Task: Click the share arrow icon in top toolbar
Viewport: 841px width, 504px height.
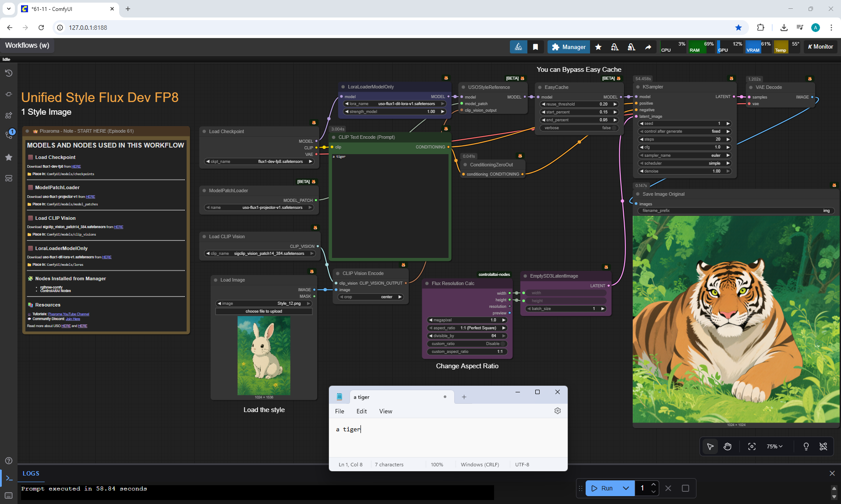Action: pyautogui.click(x=648, y=47)
